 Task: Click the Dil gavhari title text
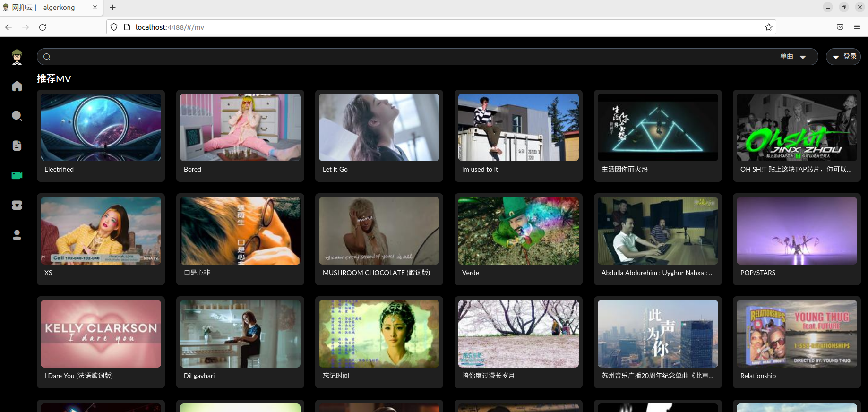pyautogui.click(x=199, y=376)
